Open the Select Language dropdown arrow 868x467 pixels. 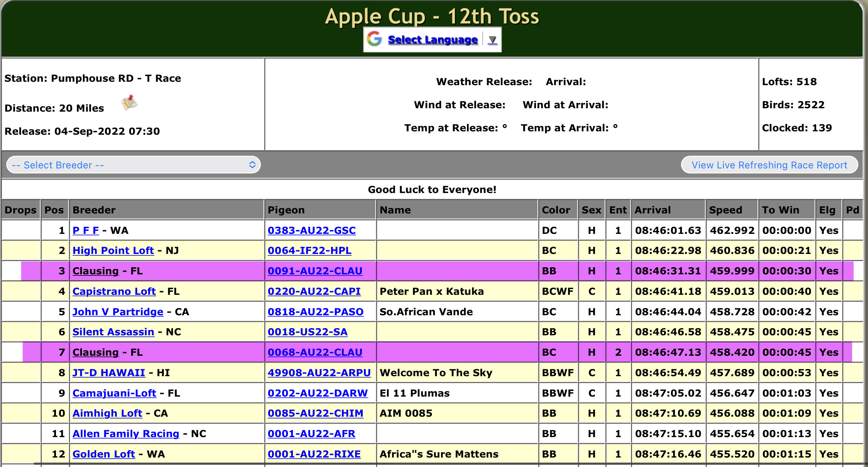click(x=492, y=39)
